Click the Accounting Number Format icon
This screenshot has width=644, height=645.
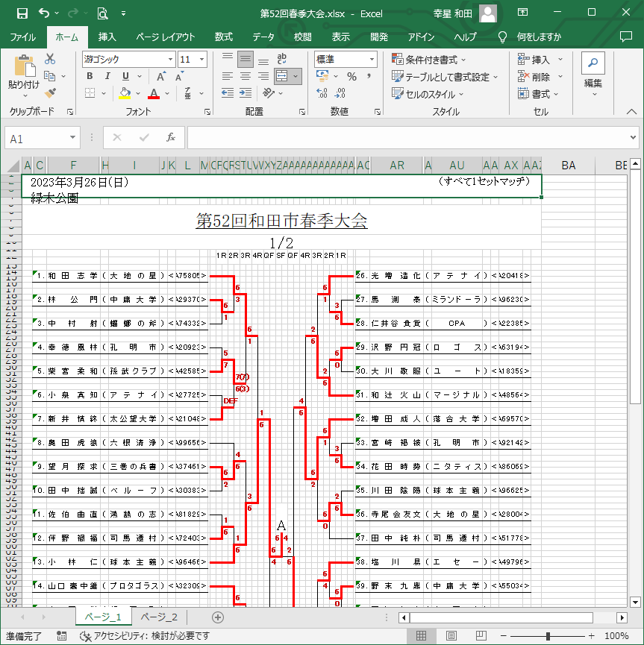pos(322,76)
